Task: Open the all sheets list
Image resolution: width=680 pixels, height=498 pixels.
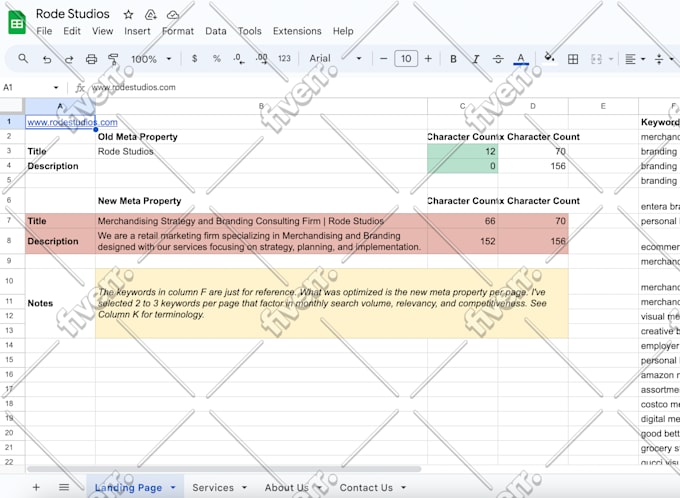Action: click(64, 488)
